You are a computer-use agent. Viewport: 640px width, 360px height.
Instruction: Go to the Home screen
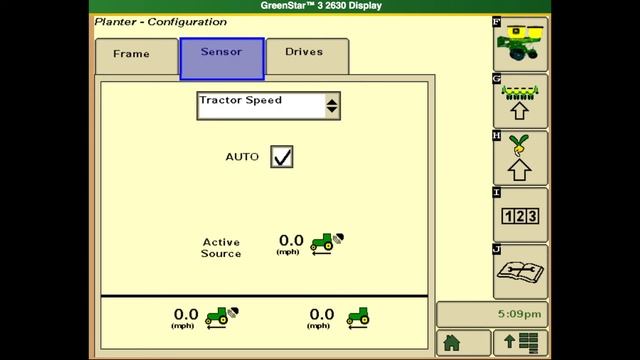pyautogui.click(x=464, y=342)
